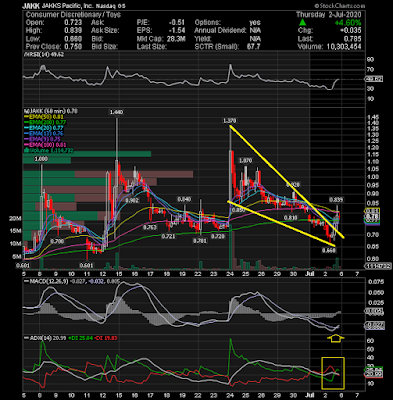This screenshot has width=393, height=400.
Task: Click the ADX(14) 20.99 indicator label
Action: (x=44, y=338)
